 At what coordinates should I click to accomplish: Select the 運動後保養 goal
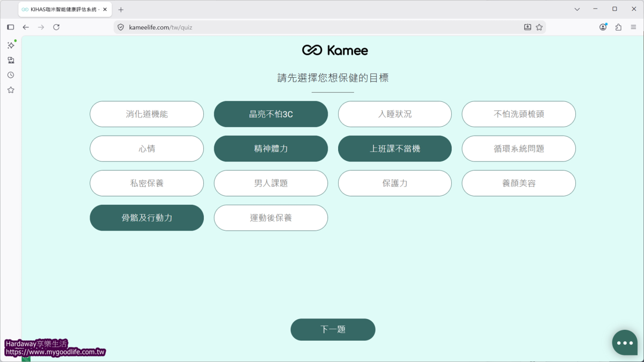pos(271,218)
